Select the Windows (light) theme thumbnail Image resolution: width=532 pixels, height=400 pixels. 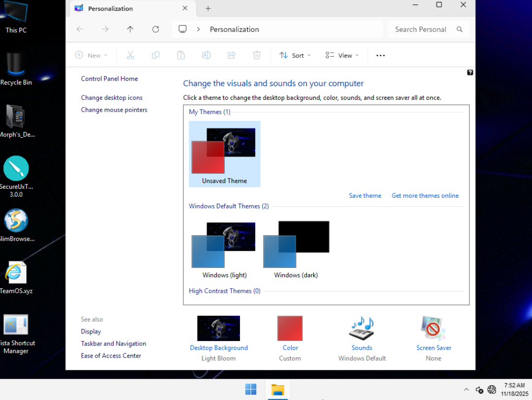point(224,245)
